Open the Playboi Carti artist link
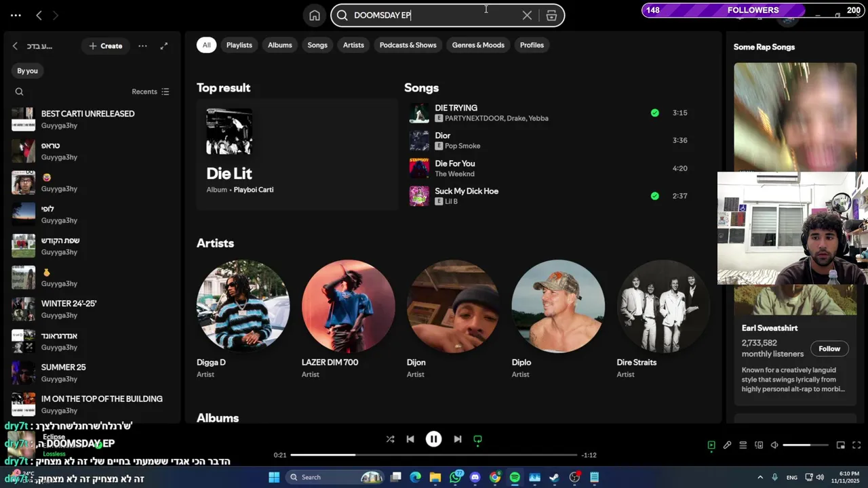The image size is (868, 488). coord(254,190)
